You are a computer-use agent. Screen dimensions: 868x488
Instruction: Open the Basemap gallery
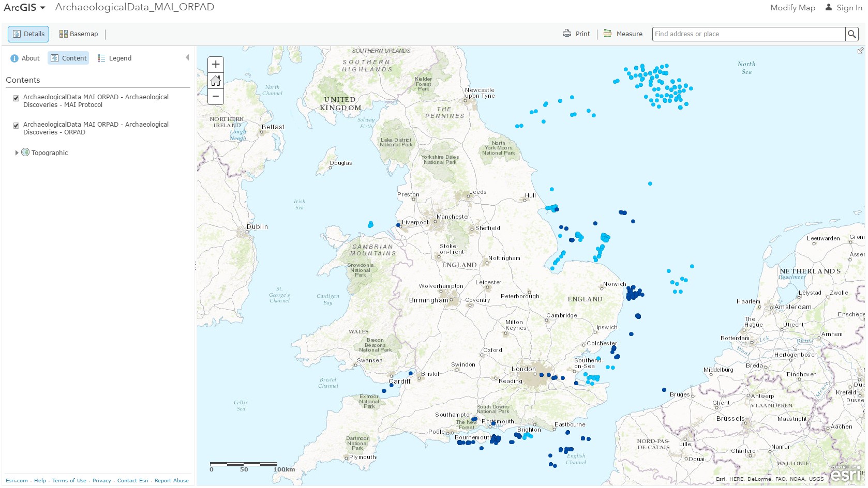[79, 34]
